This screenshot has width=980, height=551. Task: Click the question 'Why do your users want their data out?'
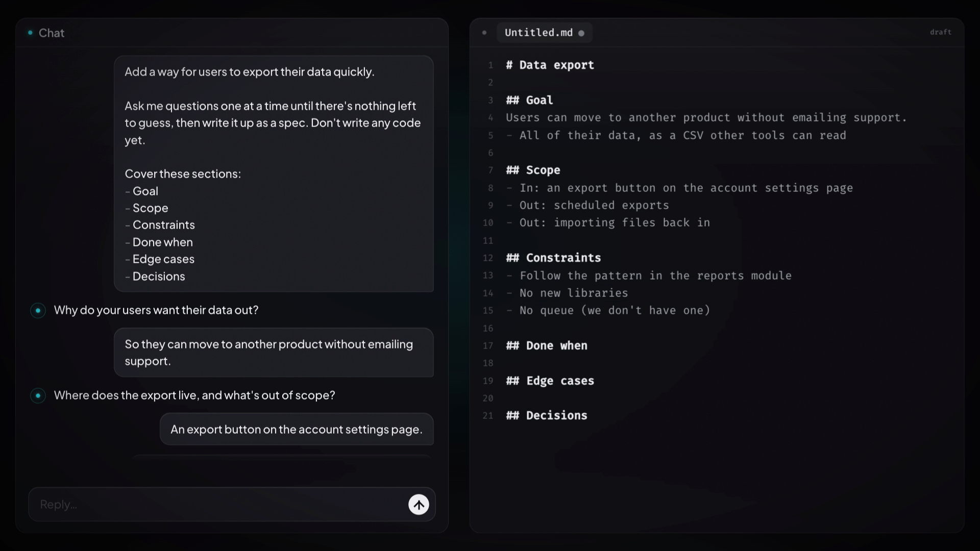pyautogui.click(x=156, y=310)
